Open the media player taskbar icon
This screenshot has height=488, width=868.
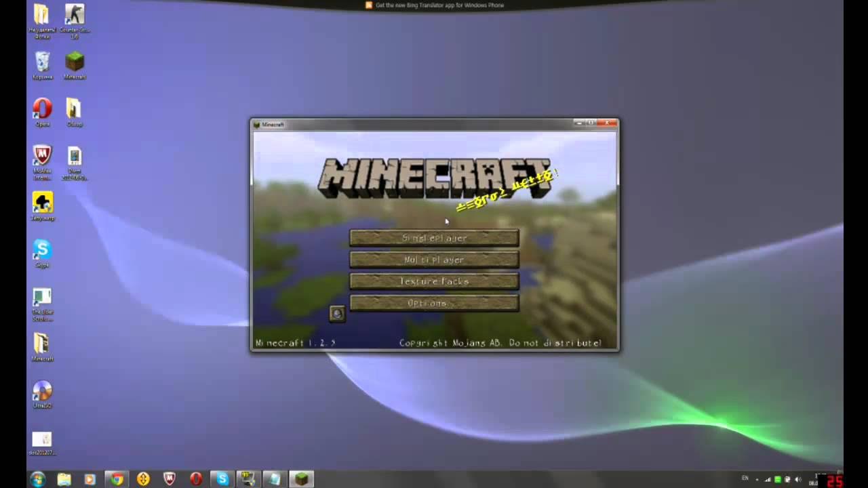pos(90,479)
